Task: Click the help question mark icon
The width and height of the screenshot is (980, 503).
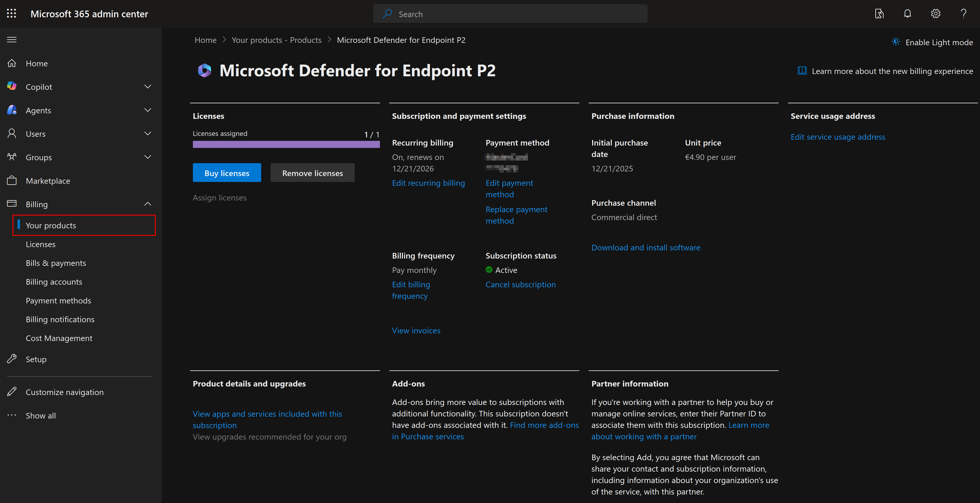Action: pyautogui.click(x=963, y=14)
